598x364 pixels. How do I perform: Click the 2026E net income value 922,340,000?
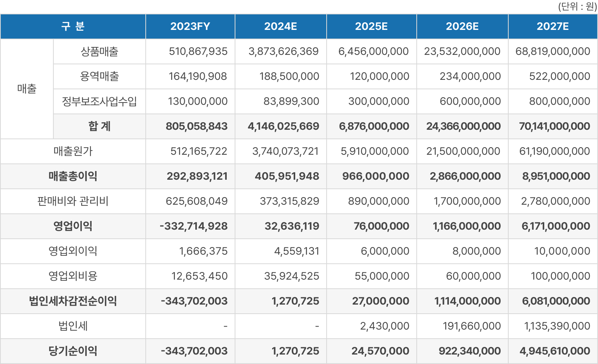[x=469, y=351]
